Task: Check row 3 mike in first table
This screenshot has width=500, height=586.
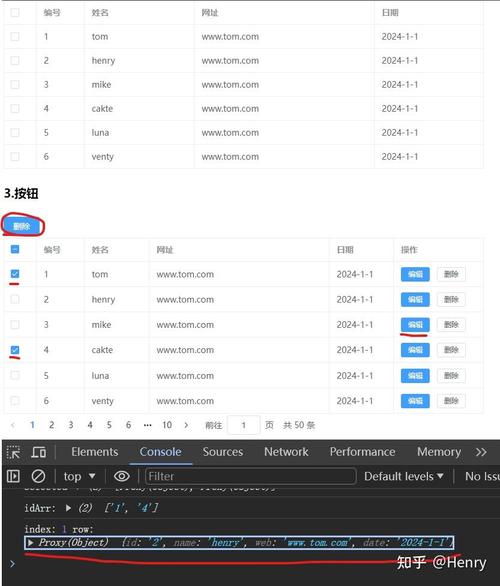Action: pos(15,84)
